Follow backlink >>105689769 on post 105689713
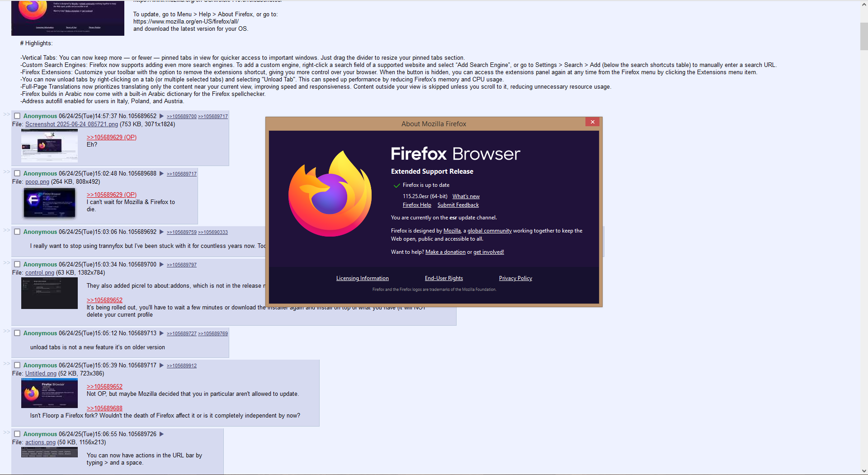868x475 pixels. (x=213, y=334)
